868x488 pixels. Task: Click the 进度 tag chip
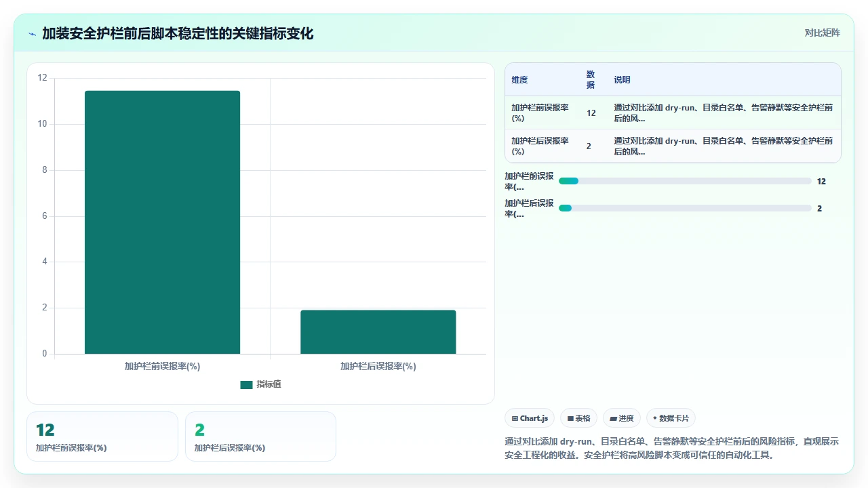pos(622,418)
